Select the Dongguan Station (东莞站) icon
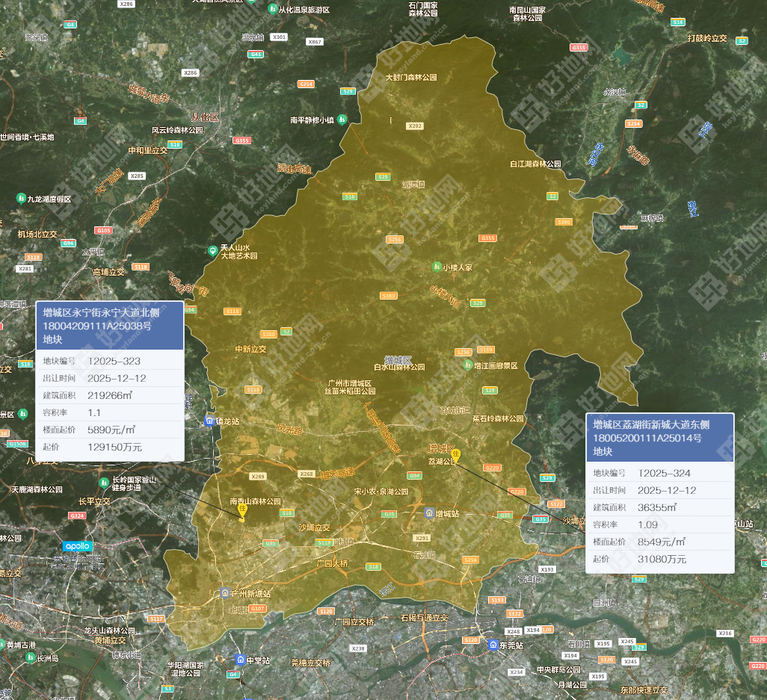767x700 pixels. click(493, 645)
